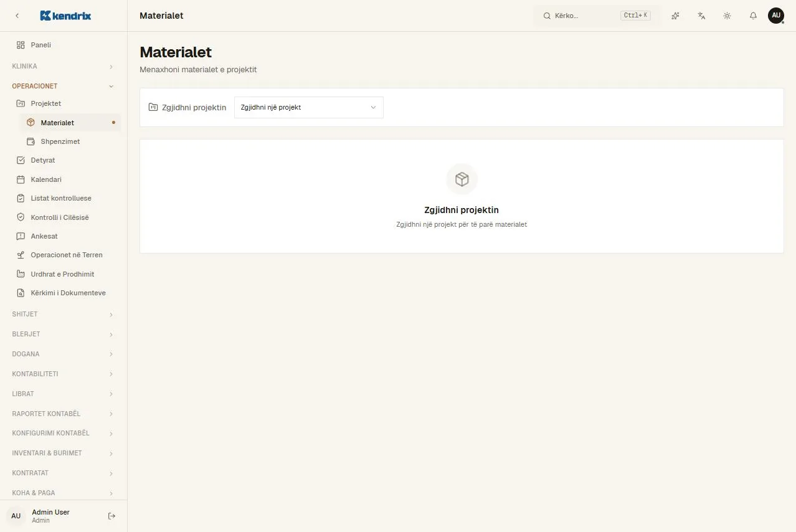Click the Zgjidhni projektin empty-state heading
Screen dimensions: 796x532
coord(462,210)
